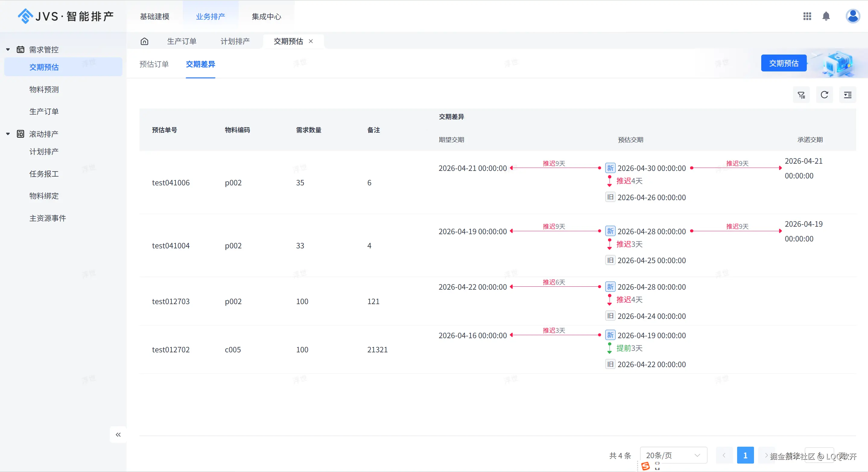Open the 20条/页 page size dropdown
This screenshot has width=868, height=472.
pyautogui.click(x=673, y=455)
